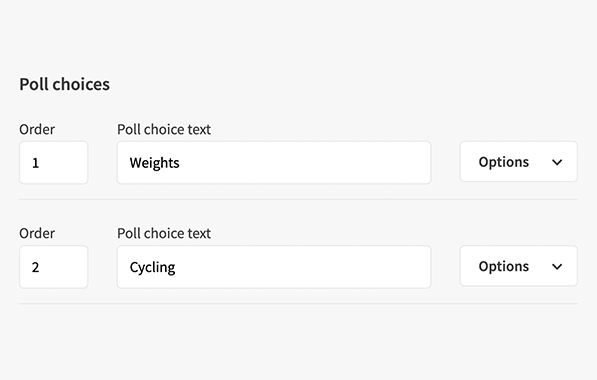
Task: Click the number 1 in first Order box
Action: coord(35,163)
